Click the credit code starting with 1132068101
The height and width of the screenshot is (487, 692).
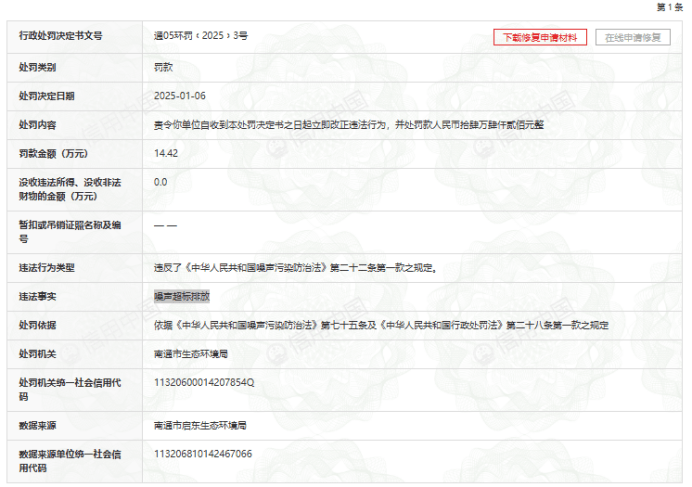[203, 454]
